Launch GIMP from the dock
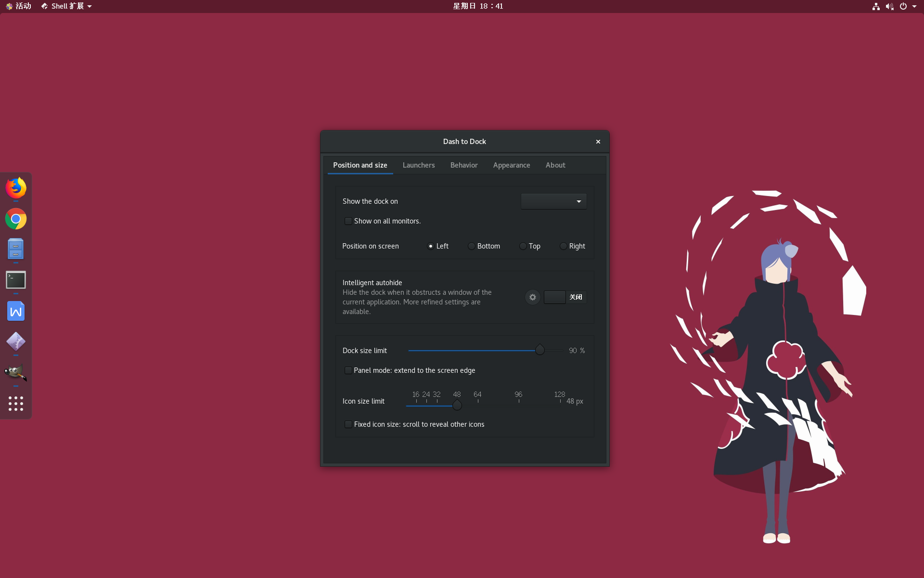The image size is (924, 578). 15,373
